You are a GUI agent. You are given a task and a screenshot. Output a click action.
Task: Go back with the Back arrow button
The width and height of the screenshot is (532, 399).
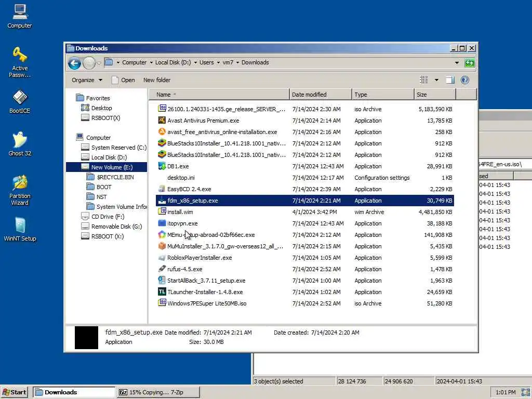(74, 63)
